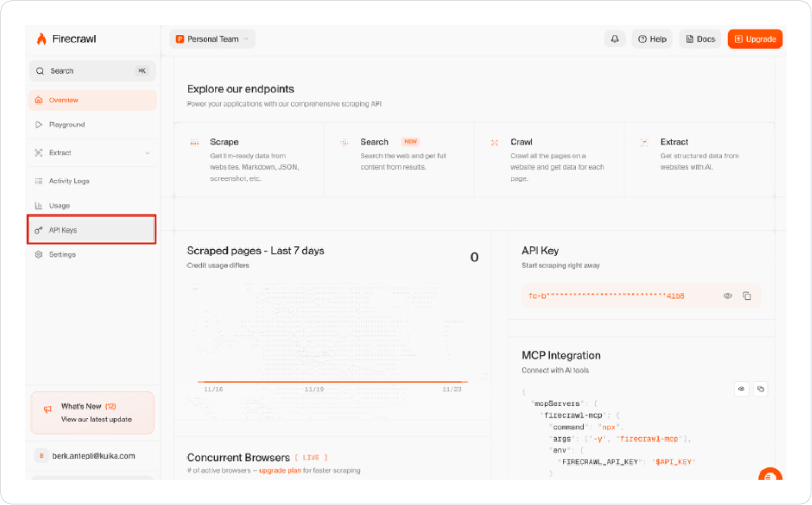The image size is (812, 505).
Task: Show MCP config key with eye icon
Action: (741, 389)
